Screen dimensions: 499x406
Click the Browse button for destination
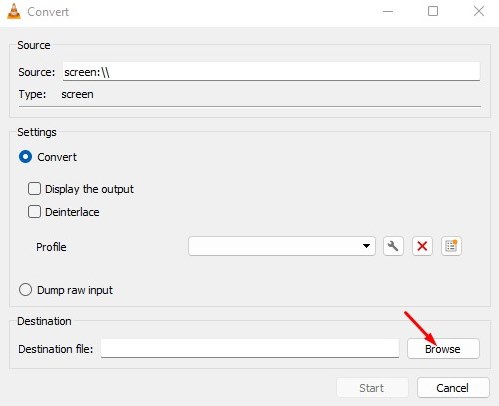[443, 349]
